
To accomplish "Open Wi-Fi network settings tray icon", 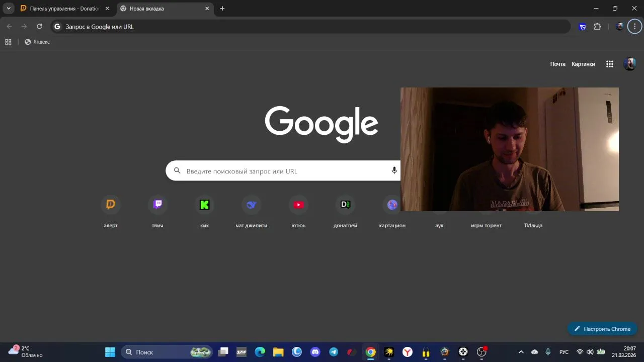I will (580, 352).
